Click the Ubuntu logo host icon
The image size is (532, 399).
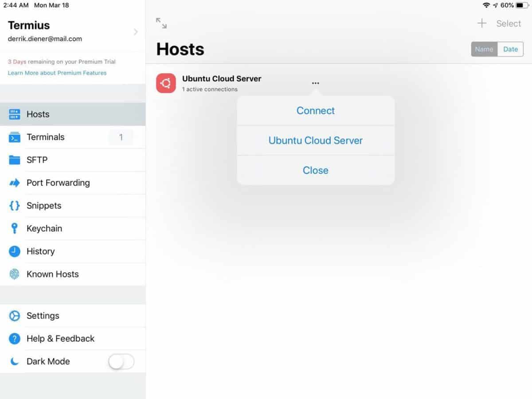point(166,83)
